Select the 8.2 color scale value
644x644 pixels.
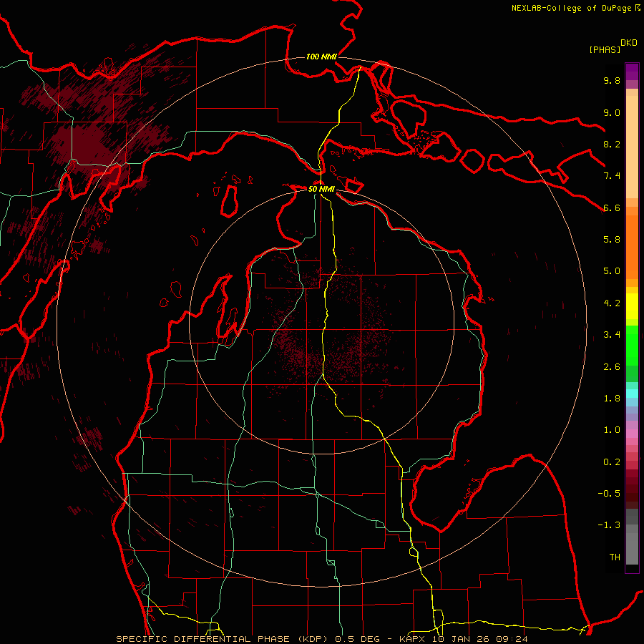coord(612,144)
